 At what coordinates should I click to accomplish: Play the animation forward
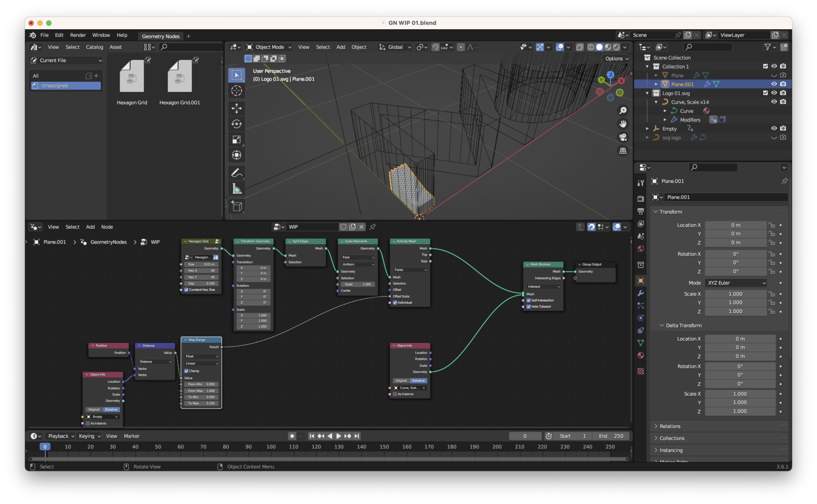click(x=338, y=436)
